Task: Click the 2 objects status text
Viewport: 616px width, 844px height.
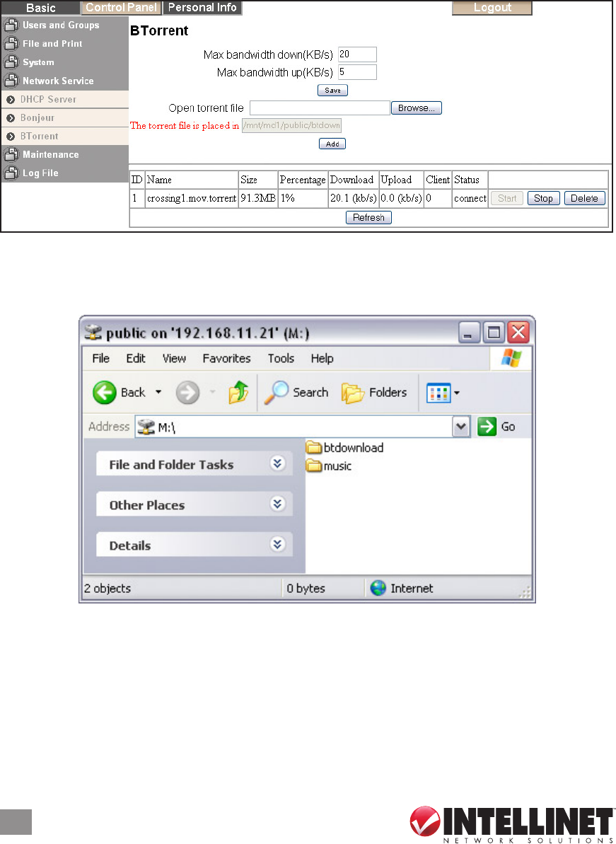Action: pos(107,589)
